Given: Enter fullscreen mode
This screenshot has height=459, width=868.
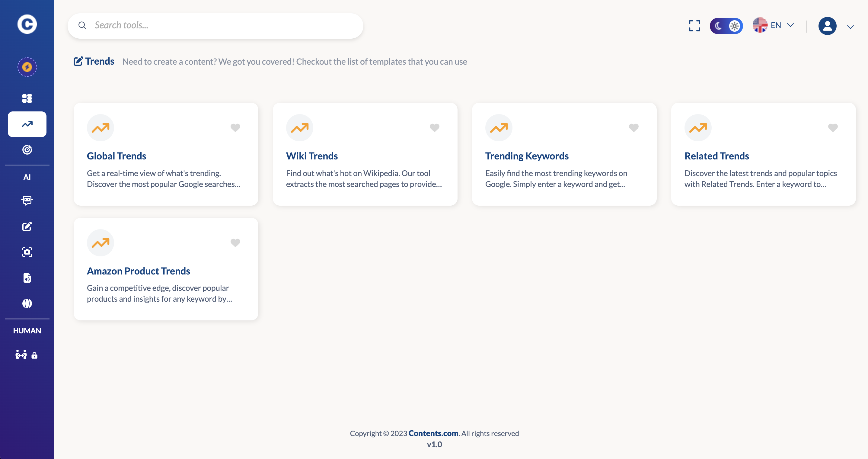Looking at the screenshot, I should point(694,26).
